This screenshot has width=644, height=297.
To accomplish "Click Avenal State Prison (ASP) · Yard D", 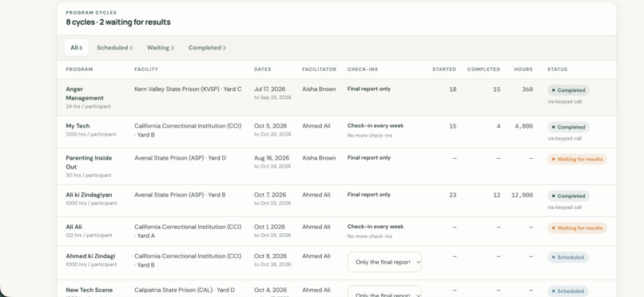I will [180, 158].
